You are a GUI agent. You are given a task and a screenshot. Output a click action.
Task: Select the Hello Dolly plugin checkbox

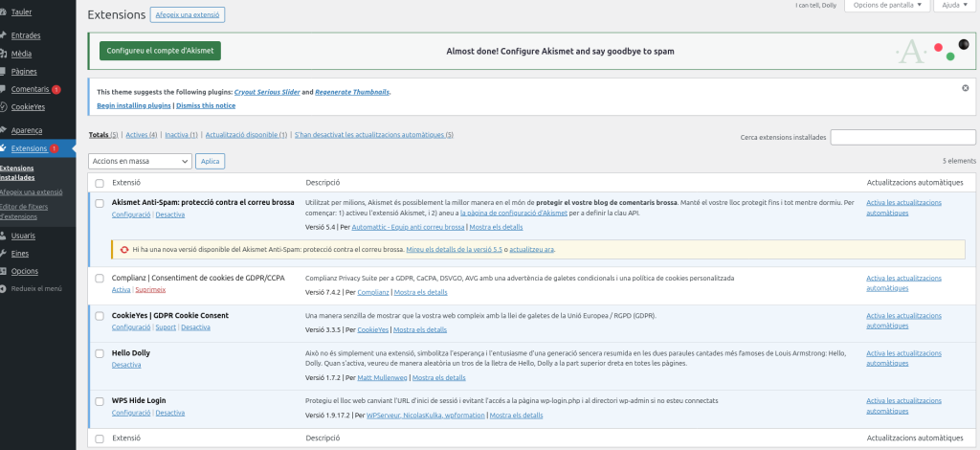point(100,353)
